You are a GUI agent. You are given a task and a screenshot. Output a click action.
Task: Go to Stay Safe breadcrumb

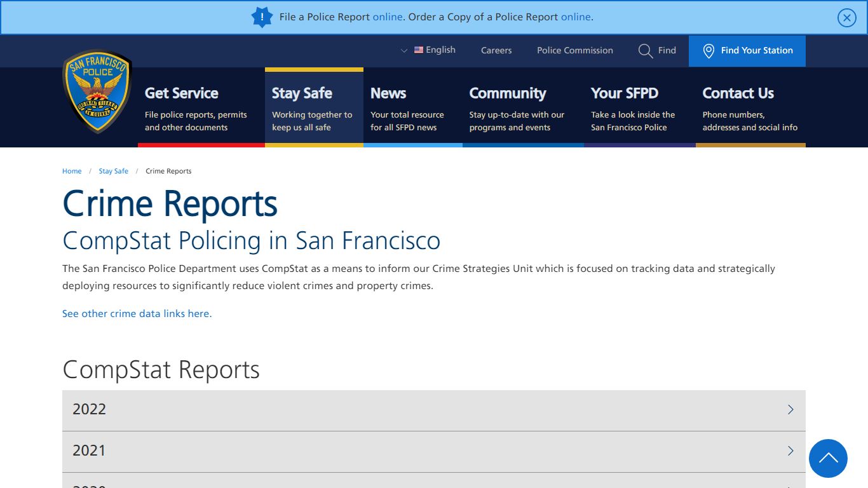(114, 171)
